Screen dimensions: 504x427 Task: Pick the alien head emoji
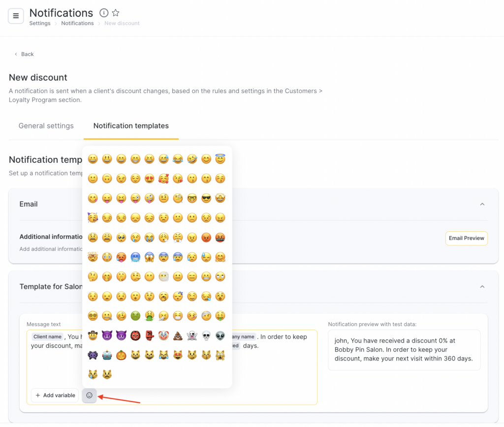[x=220, y=336]
